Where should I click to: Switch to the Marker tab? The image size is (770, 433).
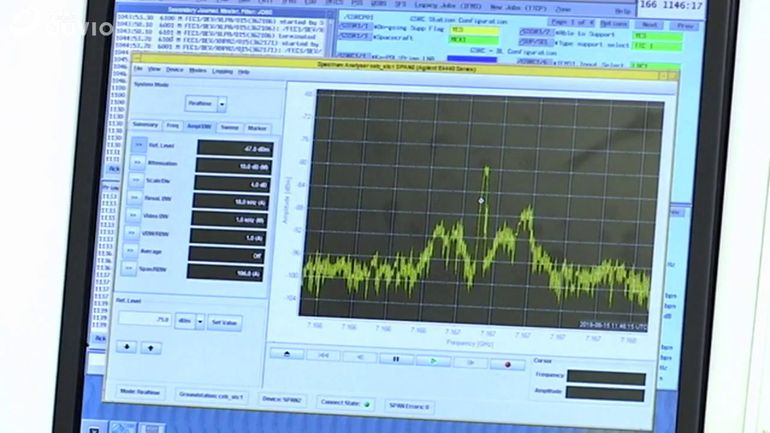pos(257,128)
